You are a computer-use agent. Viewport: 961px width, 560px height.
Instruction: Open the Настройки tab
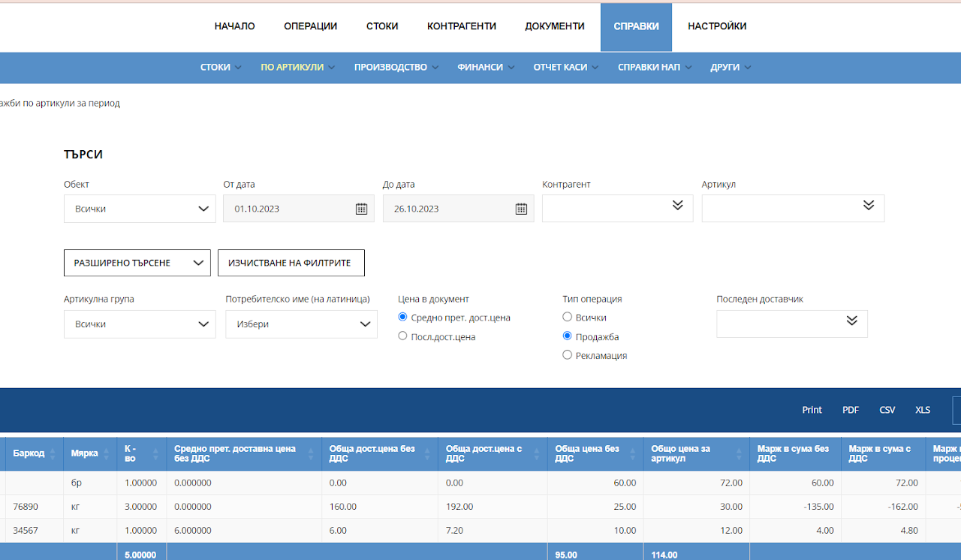click(717, 26)
